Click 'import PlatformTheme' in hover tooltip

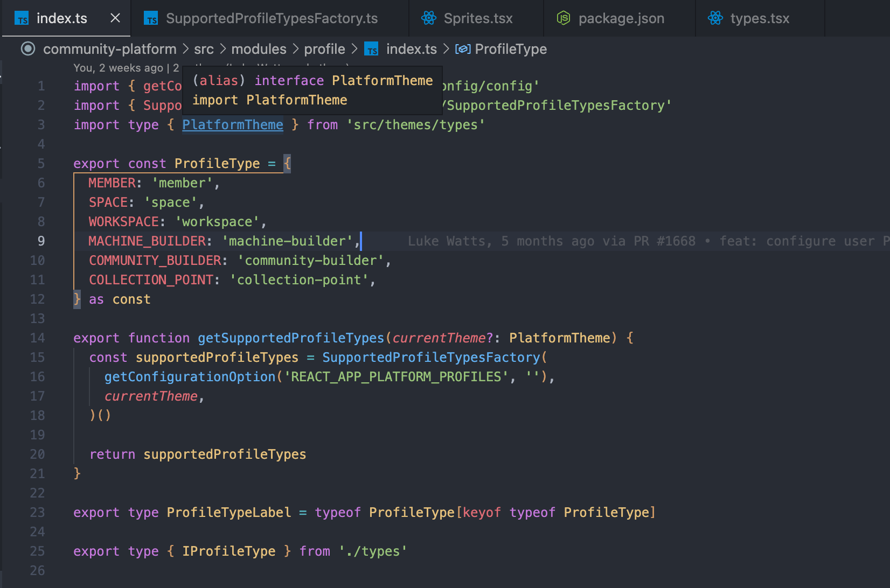click(x=270, y=100)
